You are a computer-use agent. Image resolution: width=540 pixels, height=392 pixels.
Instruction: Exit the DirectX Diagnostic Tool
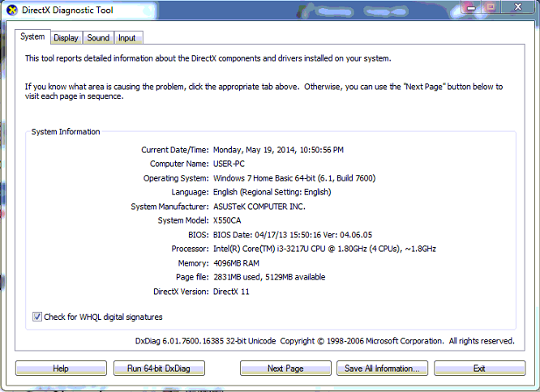coord(479,369)
